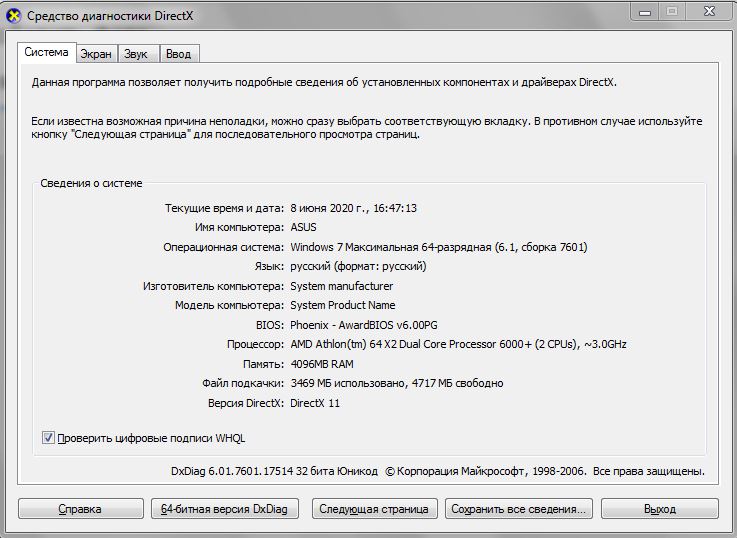Viewport: 737px width, 538px height.
Task: Click the Процессор label
Action: click(255, 344)
